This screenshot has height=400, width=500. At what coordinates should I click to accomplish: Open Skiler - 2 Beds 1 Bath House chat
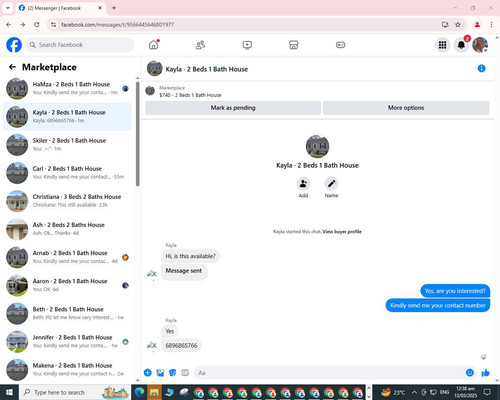[x=68, y=145]
